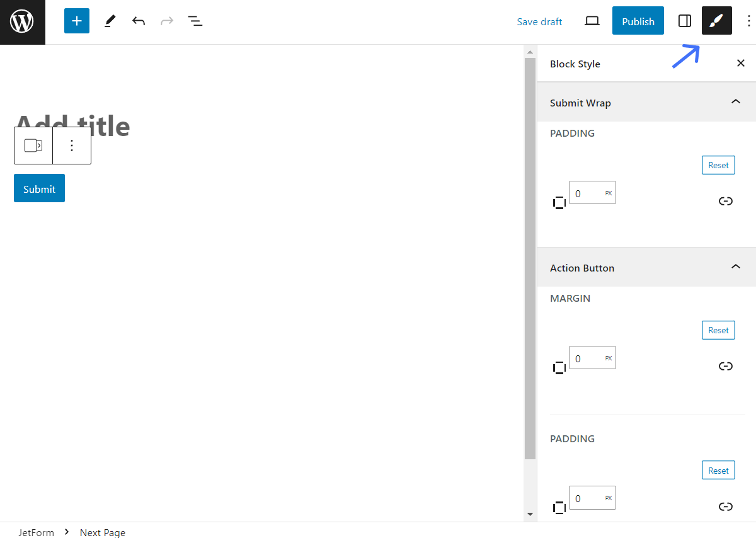Click the WordPress logo
This screenshot has height=538, width=756.
click(x=22, y=21)
